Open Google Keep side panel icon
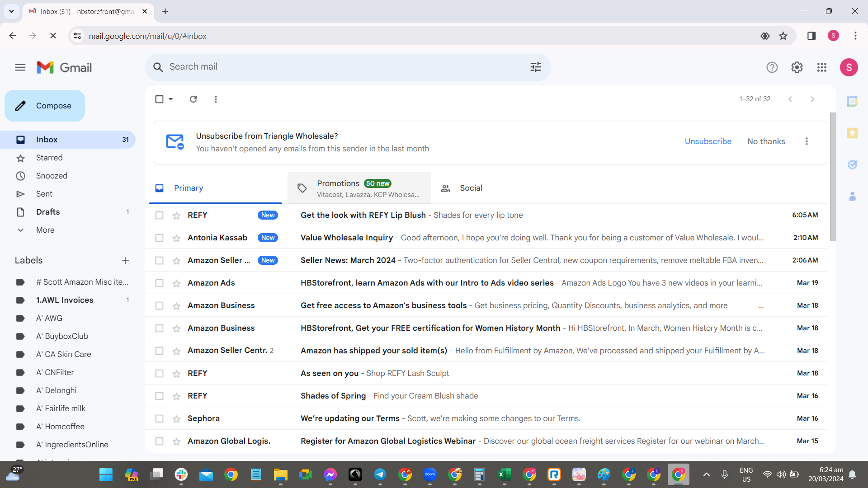Screen dimensions: 868x488 [852, 133]
